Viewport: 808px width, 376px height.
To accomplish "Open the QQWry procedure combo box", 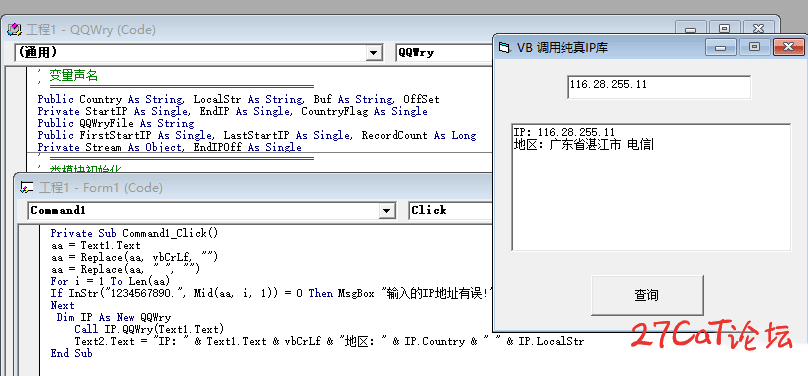I will [x=444, y=53].
